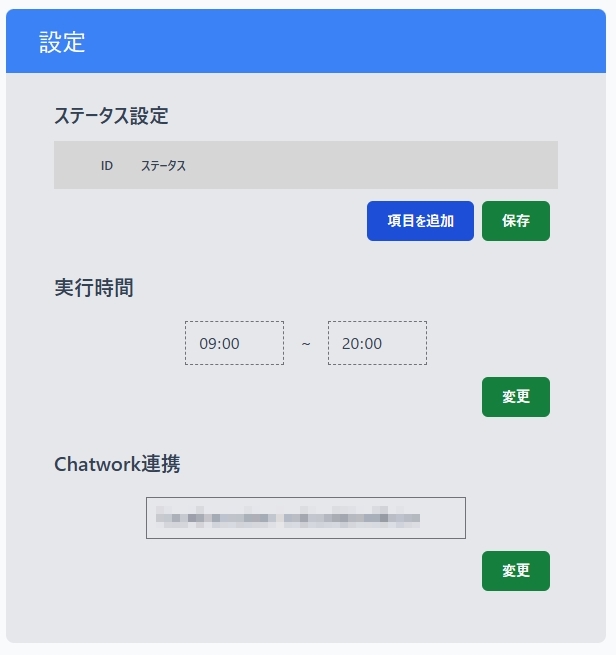Click the 設定 page title
The image size is (616, 655).
tap(62, 42)
